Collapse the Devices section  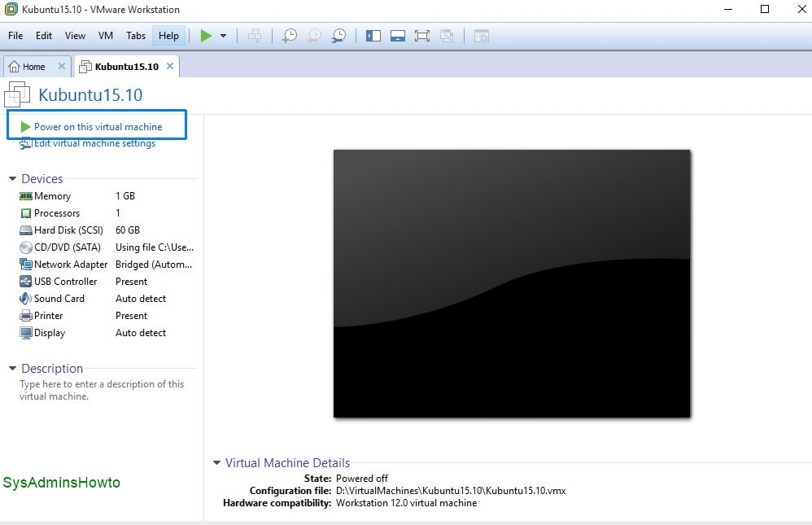(12, 179)
